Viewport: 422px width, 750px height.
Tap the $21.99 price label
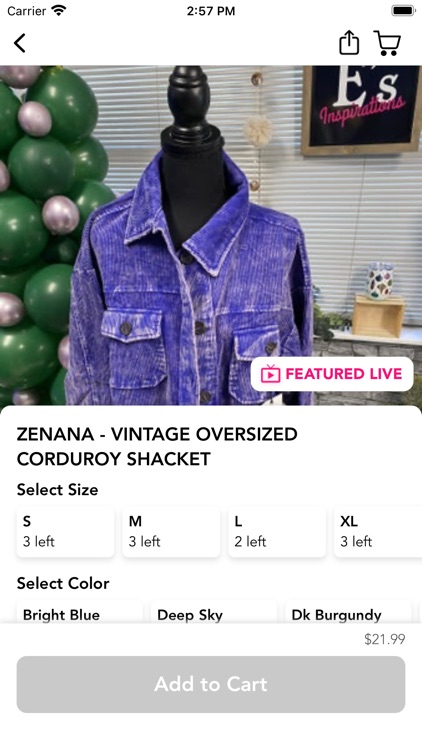(x=385, y=639)
